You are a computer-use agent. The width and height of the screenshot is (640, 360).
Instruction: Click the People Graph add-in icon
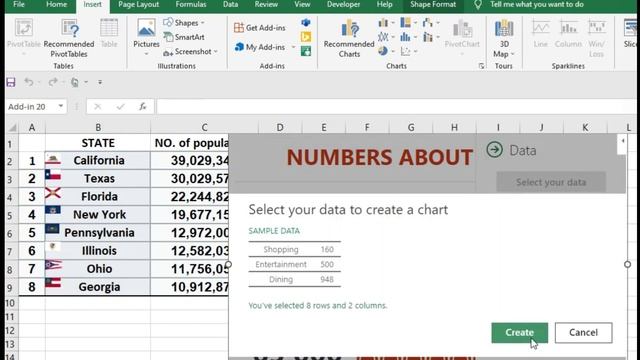pos(306,51)
